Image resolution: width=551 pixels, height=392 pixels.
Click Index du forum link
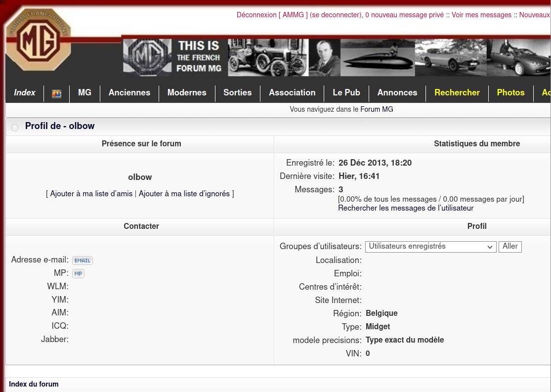coord(34,384)
